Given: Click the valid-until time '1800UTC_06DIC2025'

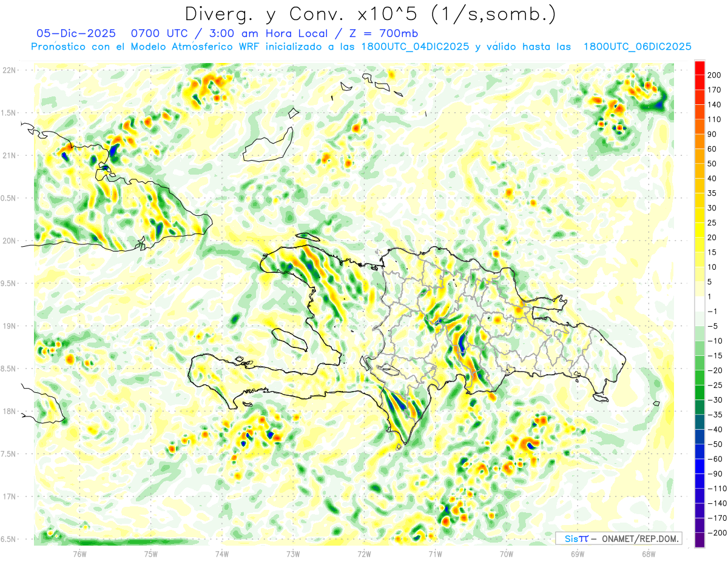Looking at the screenshot, I should click(x=637, y=47).
